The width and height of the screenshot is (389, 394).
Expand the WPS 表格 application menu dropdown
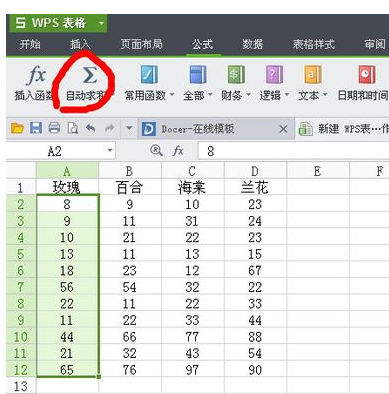pyautogui.click(x=101, y=23)
